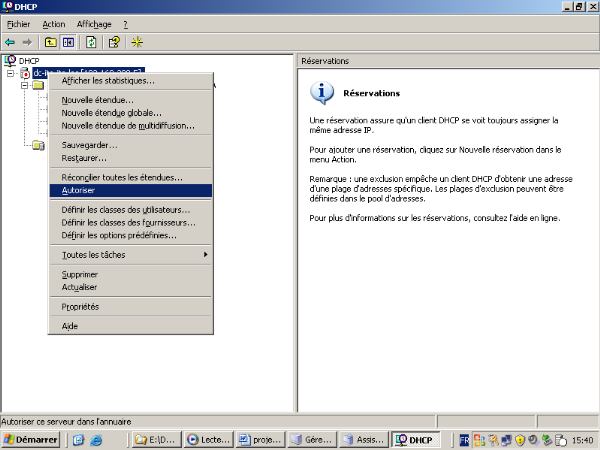Click the red server icon in tree
This screenshot has width=600, height=450.
coord(24,73)
